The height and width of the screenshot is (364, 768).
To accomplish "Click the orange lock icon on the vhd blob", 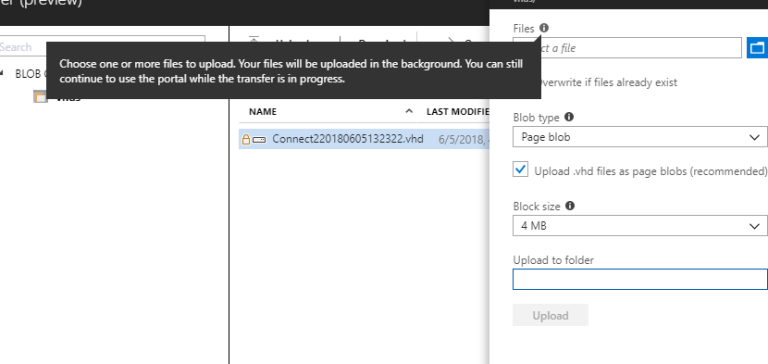I will pos(246,140).
